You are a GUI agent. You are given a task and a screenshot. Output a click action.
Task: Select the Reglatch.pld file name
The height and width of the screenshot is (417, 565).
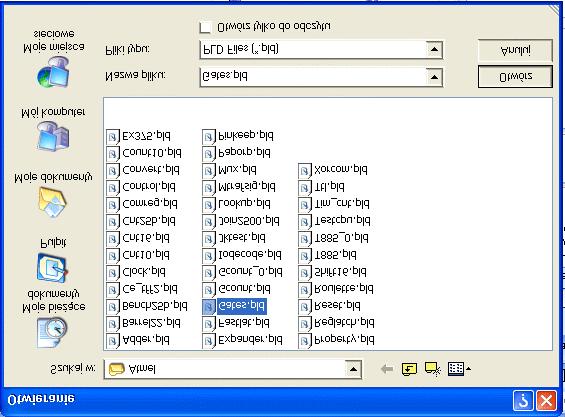point(344,324)
